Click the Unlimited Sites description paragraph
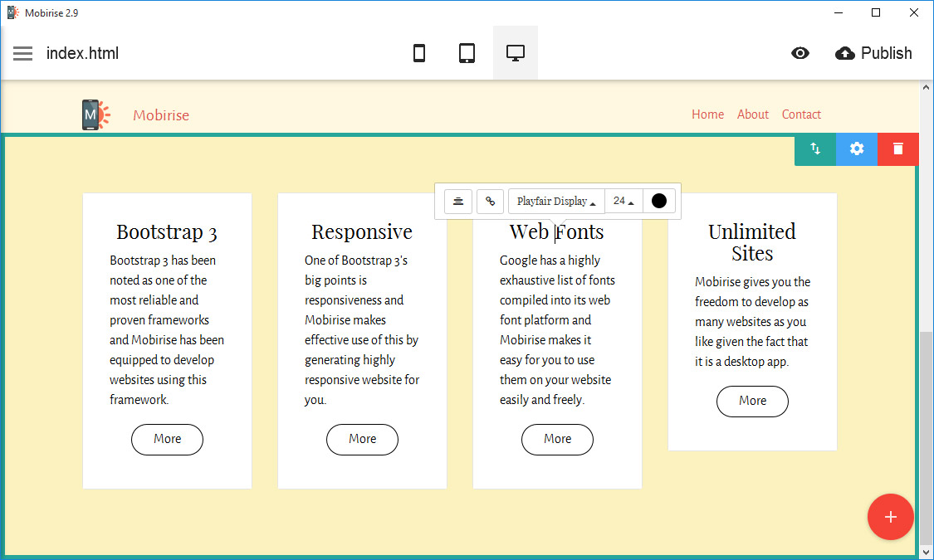The height and width of the screenshot is (560, 934). click(752, 322)
